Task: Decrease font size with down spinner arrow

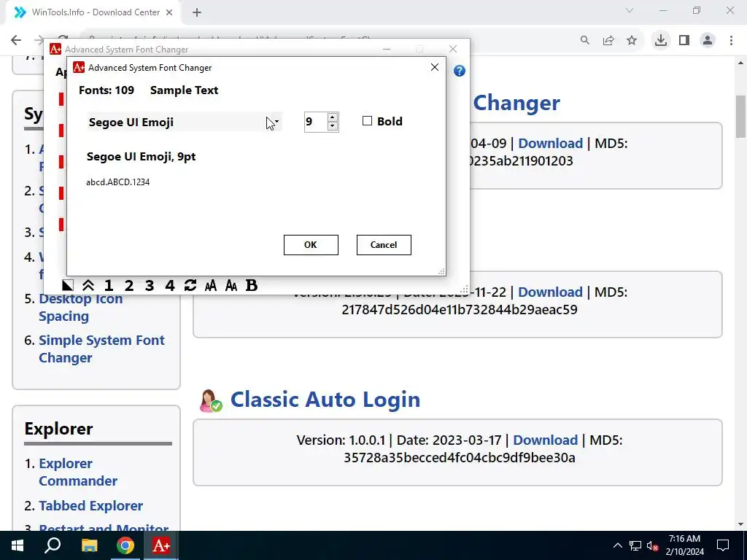Action: (333, 126)
